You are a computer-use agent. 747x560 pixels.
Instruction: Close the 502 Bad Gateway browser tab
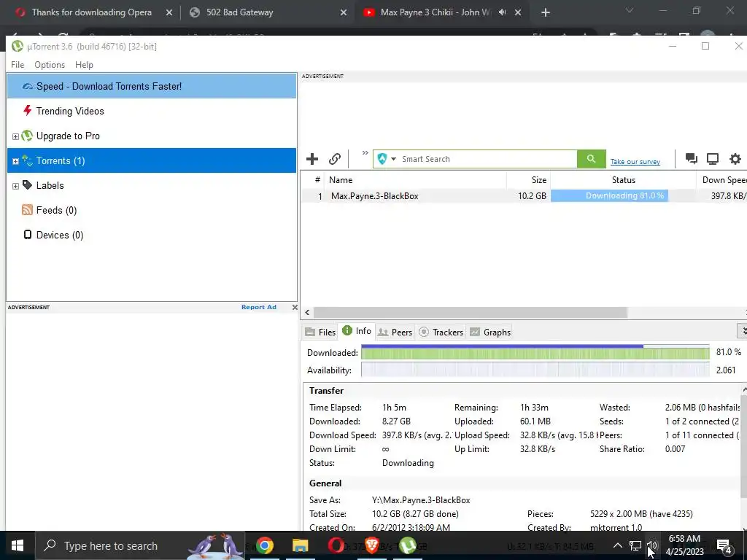[344, 13]
